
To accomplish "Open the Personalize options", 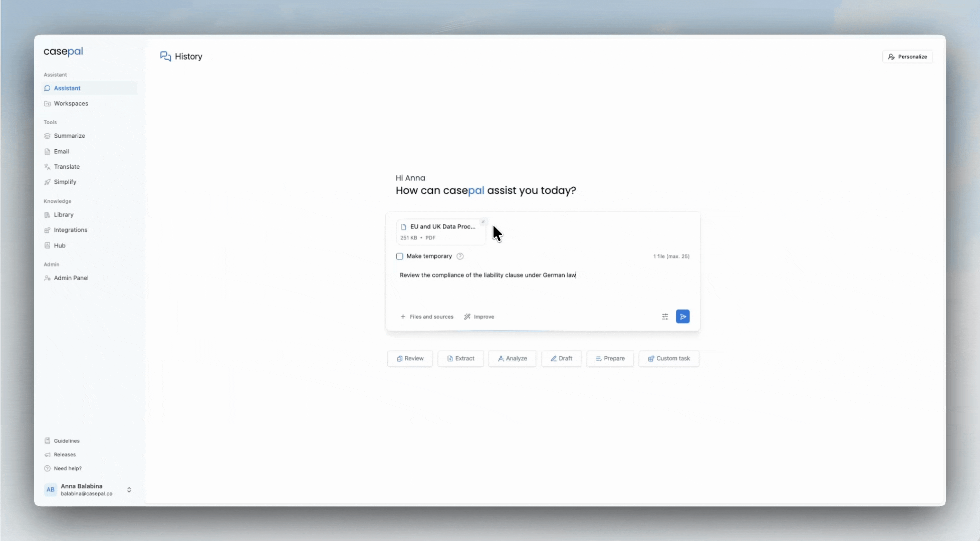I will coord(907,57).
